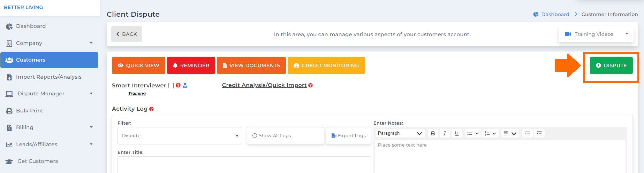Click the REMINDER button
644x173 pixels.
[x=191, y=65]
